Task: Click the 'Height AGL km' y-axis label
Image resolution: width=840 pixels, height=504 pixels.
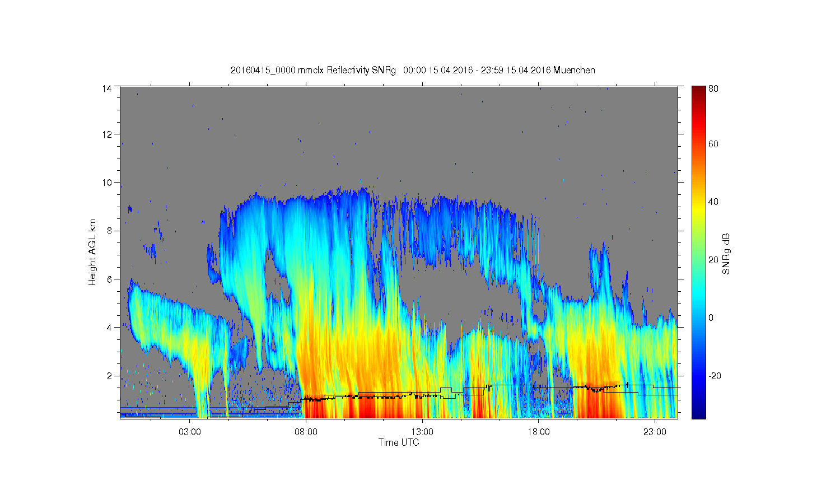Action: tap(93, 252)
